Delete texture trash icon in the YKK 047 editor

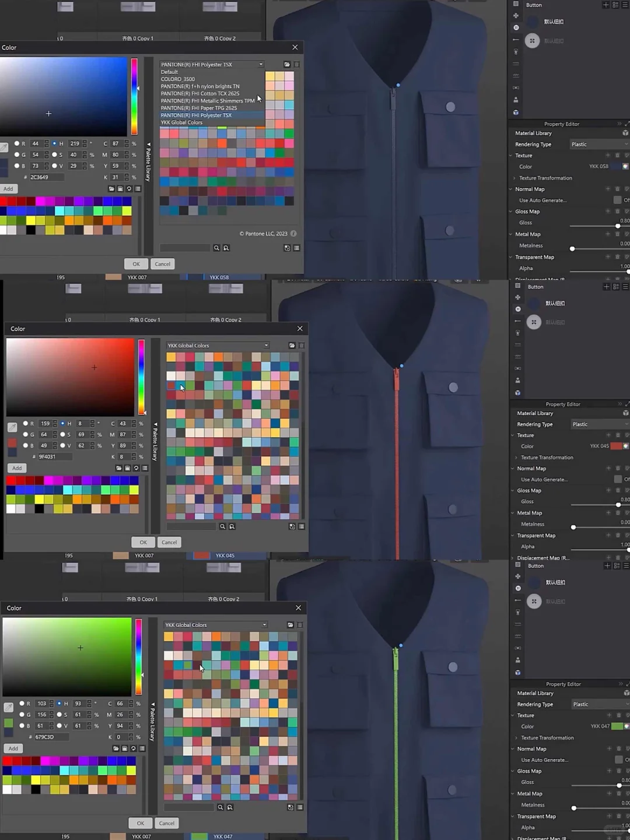pos(619,715)
